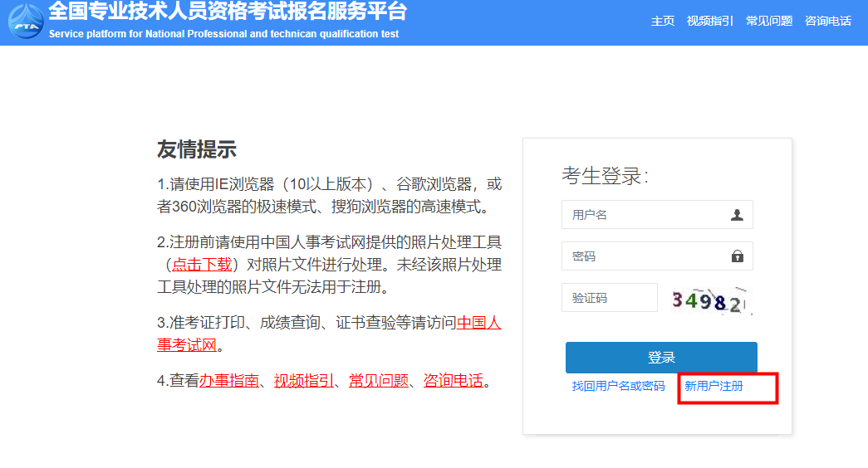Open the 找回用户名或密码 link
The width and height of the screenshot is (868, 468).
coord(618,387)
